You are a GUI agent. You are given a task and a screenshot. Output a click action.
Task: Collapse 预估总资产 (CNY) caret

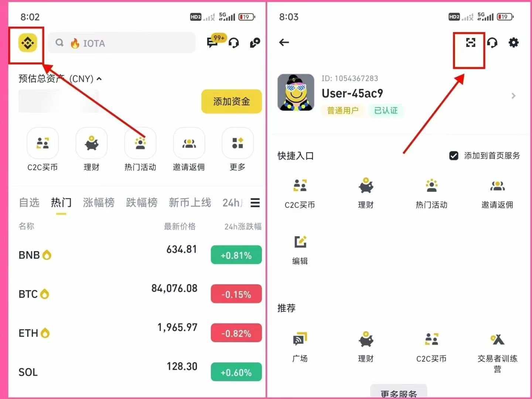[99, 79]
